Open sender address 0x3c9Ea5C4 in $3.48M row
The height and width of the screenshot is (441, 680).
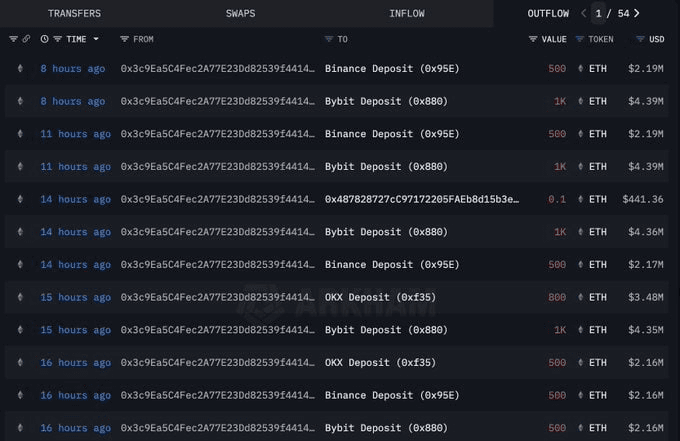pos(218,297)
